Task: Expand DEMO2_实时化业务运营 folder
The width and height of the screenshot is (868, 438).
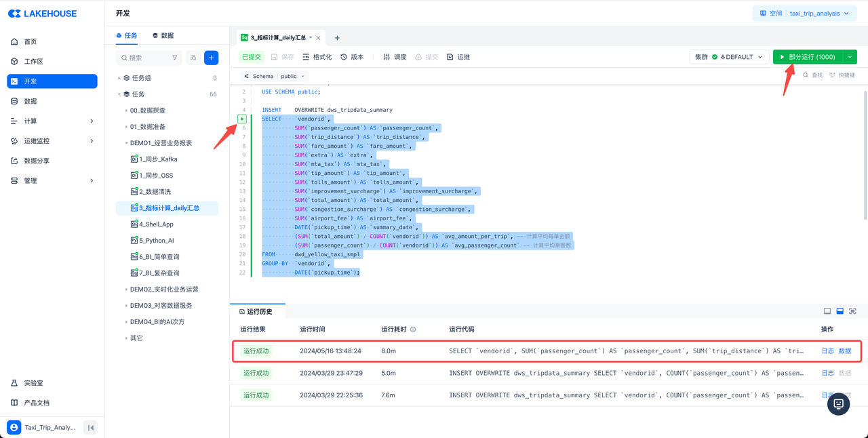Action: 164,290
